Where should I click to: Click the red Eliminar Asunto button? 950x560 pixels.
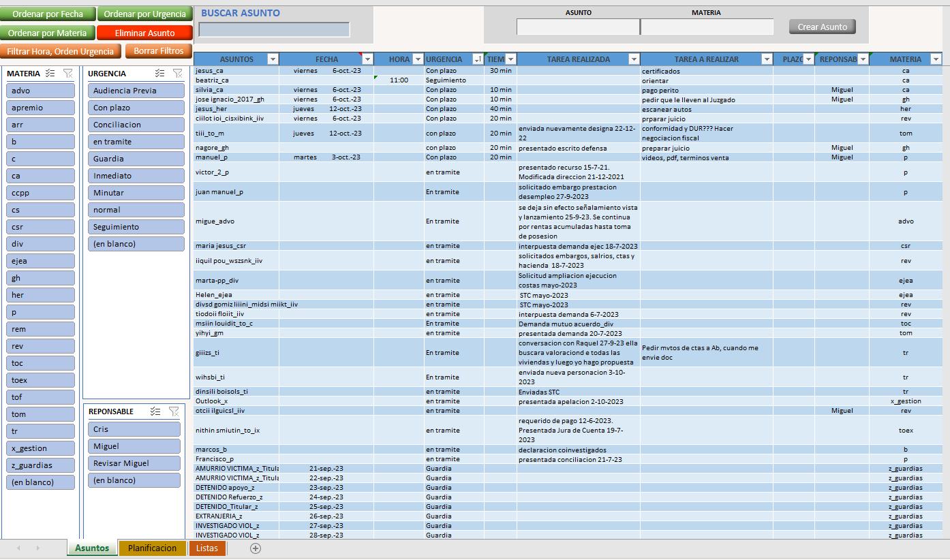click(144, 33)
